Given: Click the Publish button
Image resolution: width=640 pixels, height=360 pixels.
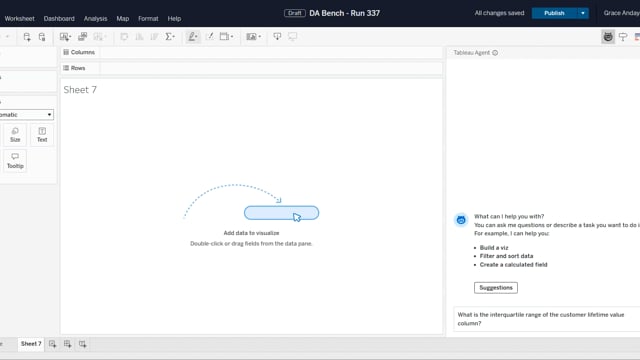Looking at the screenshot, I should click(x=554, y=13).
